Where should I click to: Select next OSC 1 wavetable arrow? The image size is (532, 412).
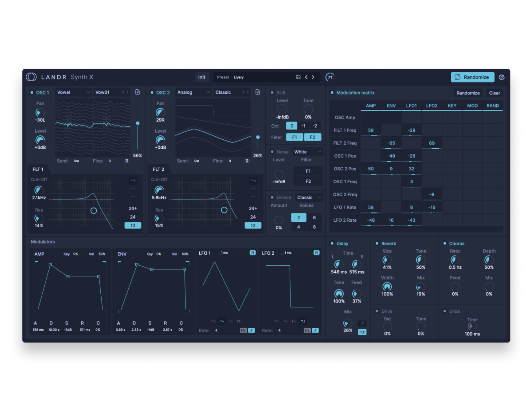(127, 92)
